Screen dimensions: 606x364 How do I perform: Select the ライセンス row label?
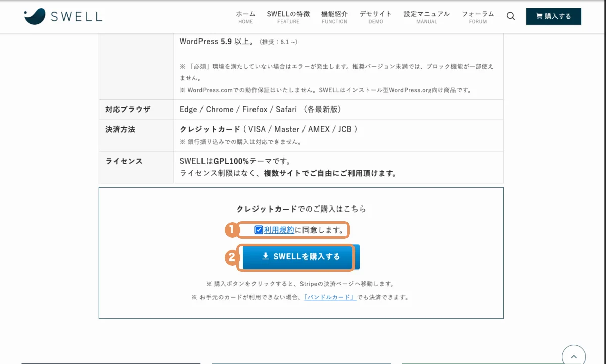point(124,161)
